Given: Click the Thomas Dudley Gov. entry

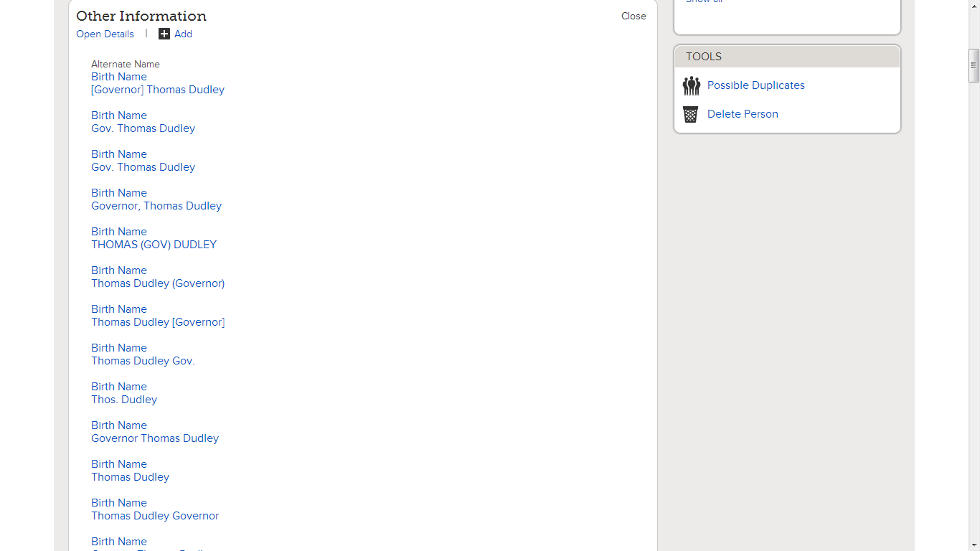Looking at the screenshot, I should tap(143, 361).
